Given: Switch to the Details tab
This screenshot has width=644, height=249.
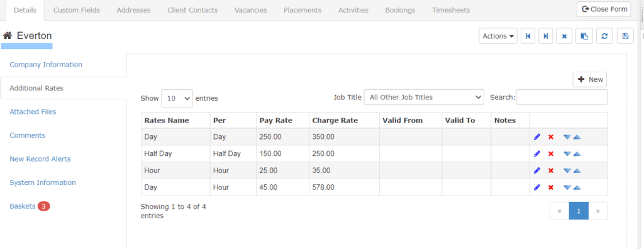Looking at the screenshot, I should coord(25,10).
